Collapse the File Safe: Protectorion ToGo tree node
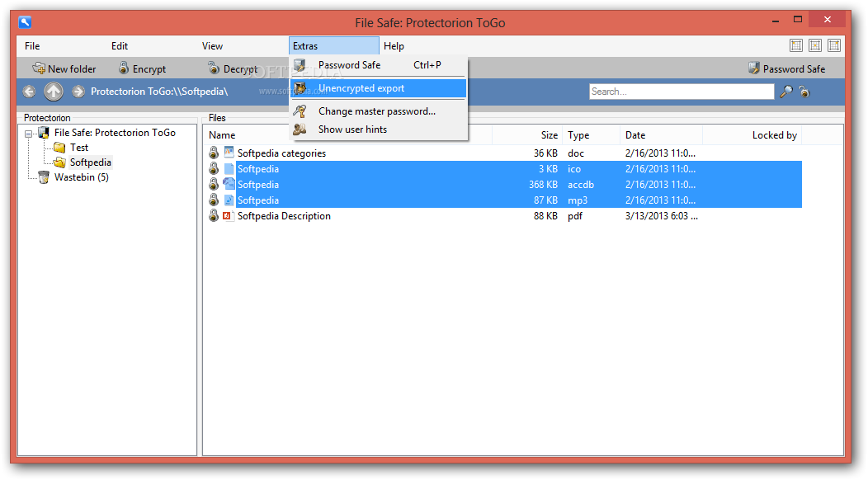The height and width of the screenshot is (480, 868). pos(28,134)
